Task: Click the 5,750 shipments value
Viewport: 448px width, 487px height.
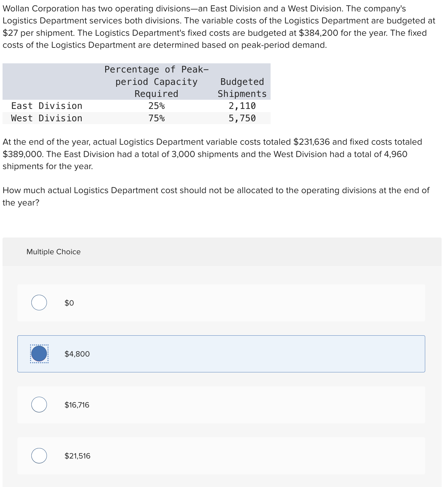Action: click(242, 118)
